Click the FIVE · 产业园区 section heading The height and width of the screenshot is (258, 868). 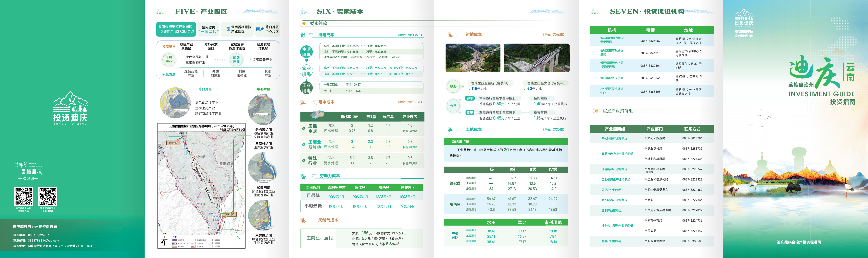201,11
